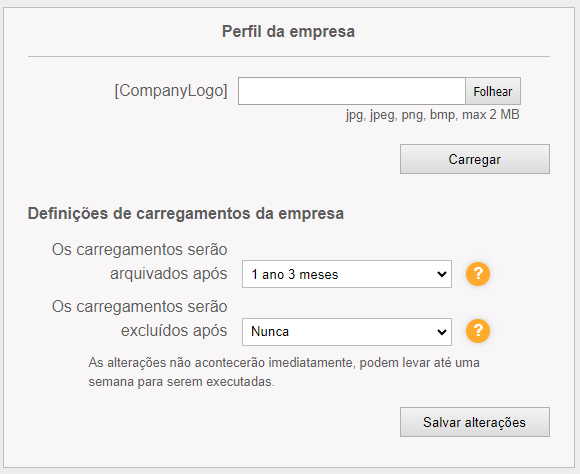Click the 'jpg, jpeg, png, bmp, max 2 MB' hint
The height and width of the screenshot is (474, 580).
click(432, 115)
